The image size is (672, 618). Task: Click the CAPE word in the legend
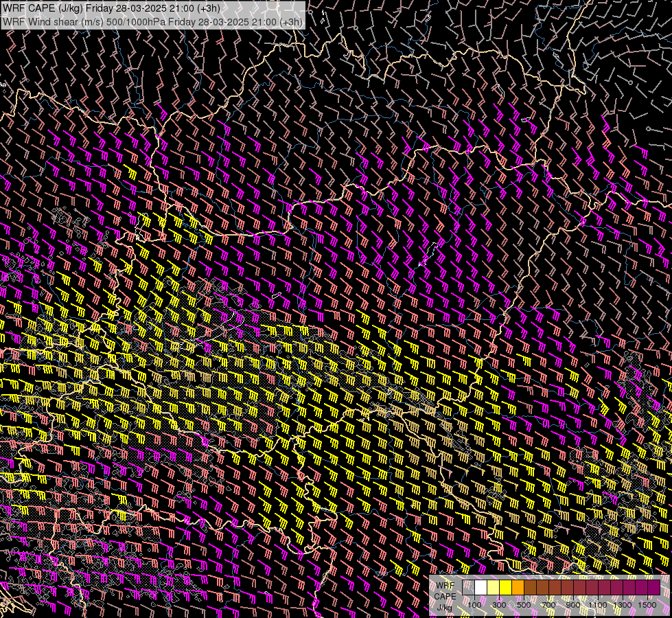pyautogui.click(x=445, y=597)
